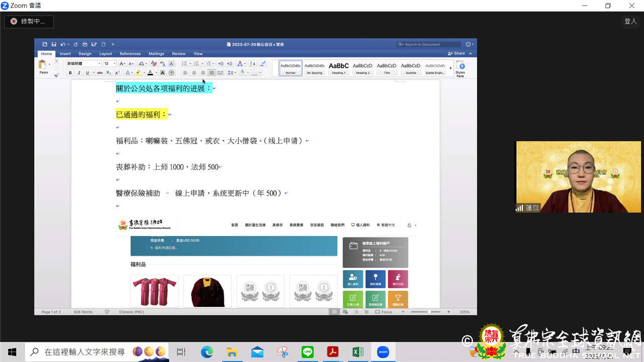The height and width of the screenshot is (362, 644).
Task: Open the font name dropdown
Action: click(84, 64)
